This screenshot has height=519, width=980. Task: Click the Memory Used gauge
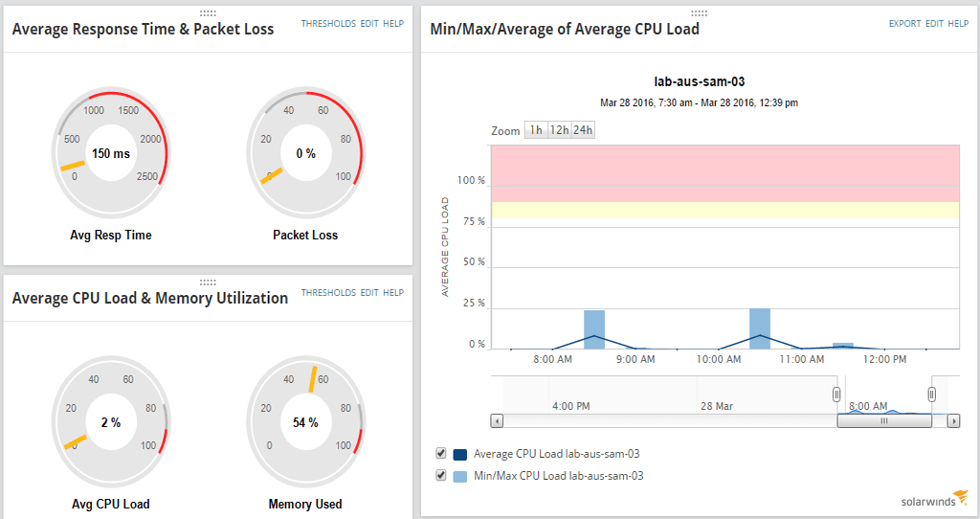(x=305, y=422)
